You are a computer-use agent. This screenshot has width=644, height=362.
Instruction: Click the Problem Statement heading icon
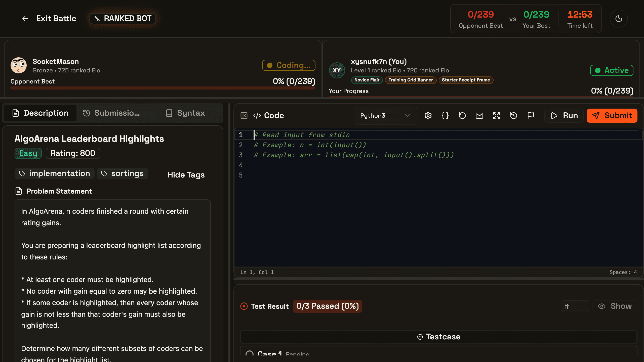[19, 191]
